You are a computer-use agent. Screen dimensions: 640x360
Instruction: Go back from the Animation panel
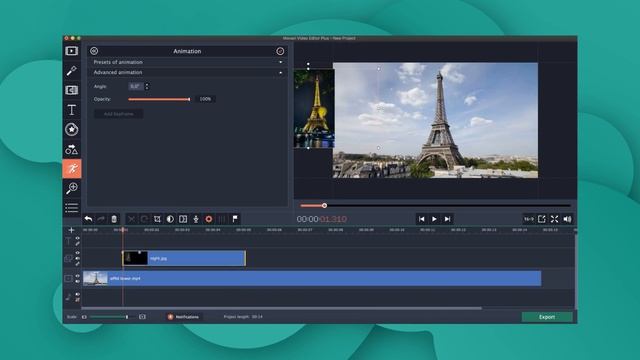coord(94,51)
